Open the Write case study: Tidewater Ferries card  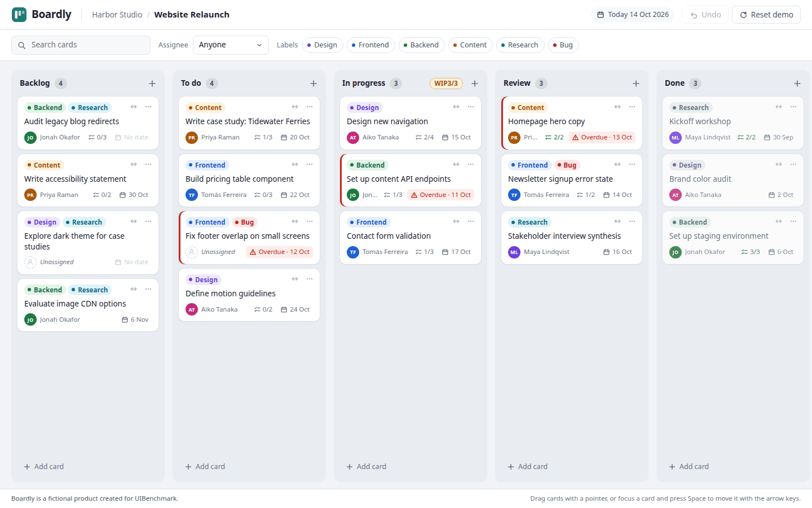pos(249,123)
